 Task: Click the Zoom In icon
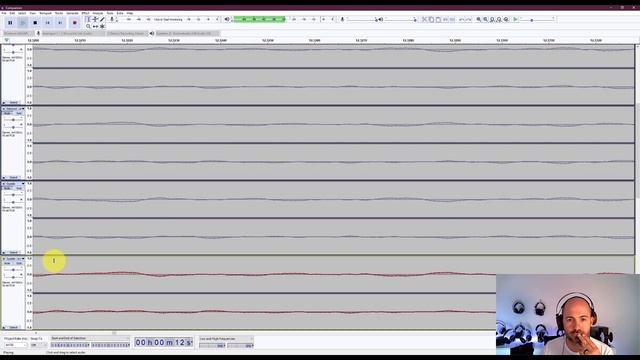click(479, 19)
